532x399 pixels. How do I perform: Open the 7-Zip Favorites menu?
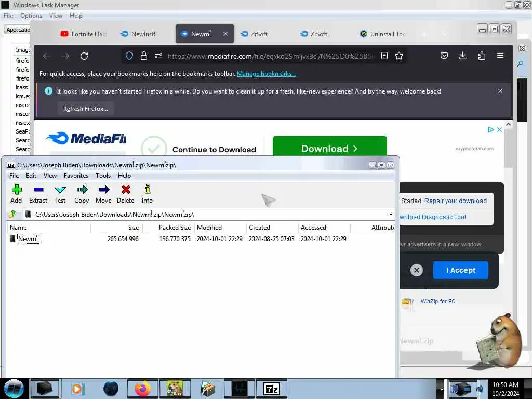click(76, 176)
